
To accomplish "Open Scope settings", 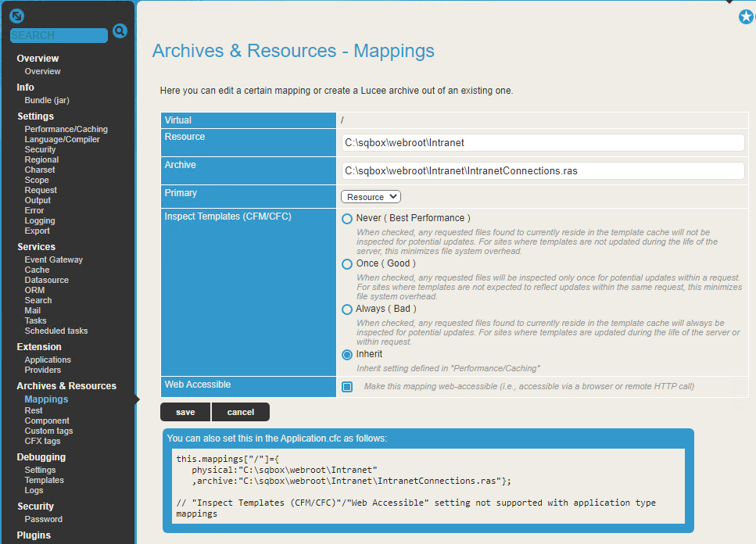I will coord(37,180).
